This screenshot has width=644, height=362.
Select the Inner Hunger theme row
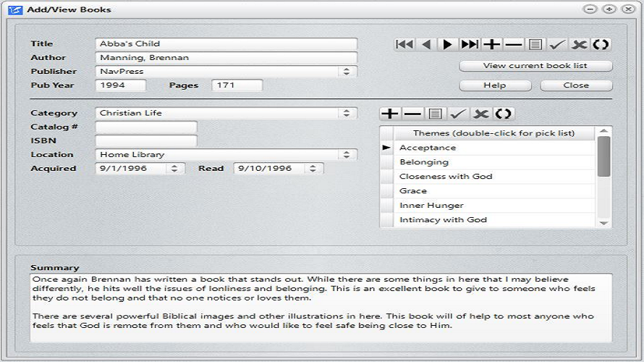494,205
